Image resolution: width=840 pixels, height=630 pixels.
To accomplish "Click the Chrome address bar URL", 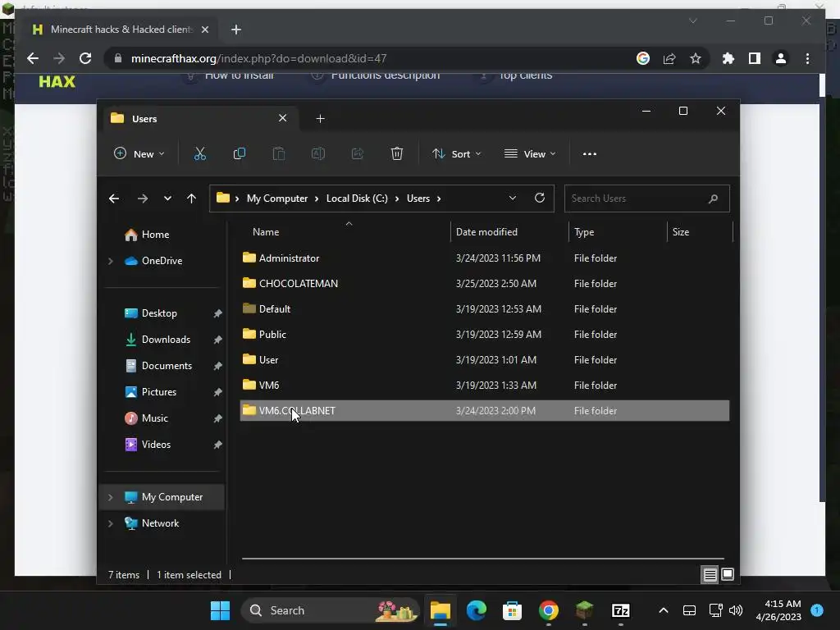I will point(258,58).
